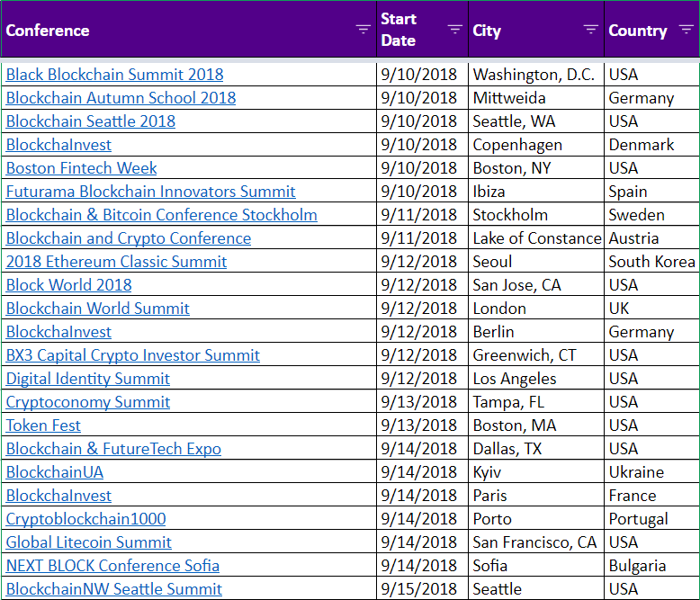700x600 pixels.
Task: Select the Copenhagen city cell
Action: point(536,145)
